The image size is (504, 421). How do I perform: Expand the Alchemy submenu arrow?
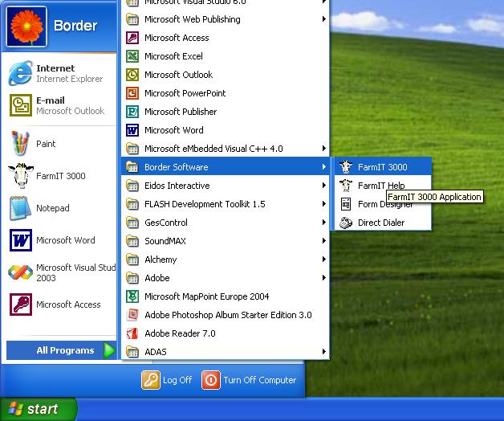[x=324, y=260]
